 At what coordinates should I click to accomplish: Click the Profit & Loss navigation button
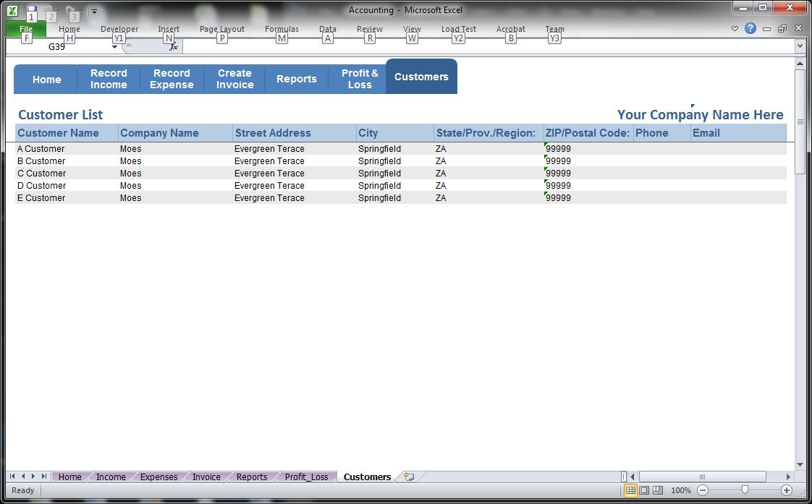coord(359,79)
